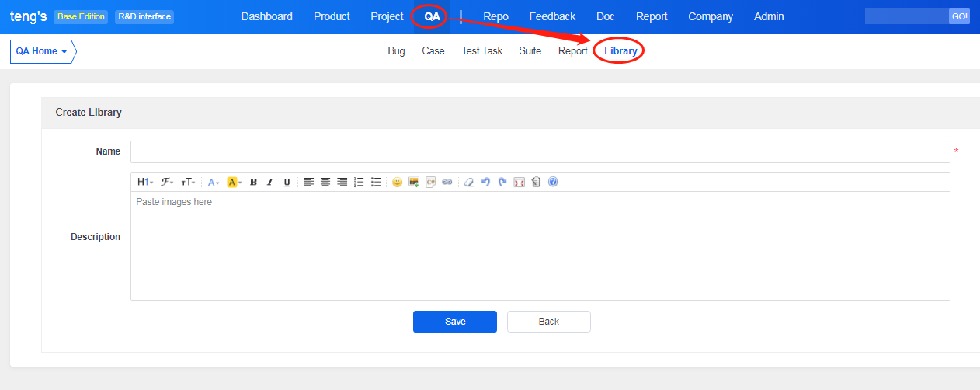The width and height of the screenshot is (980, 390).
Task: Click the redo arrow in the editor
Action: 502,183
